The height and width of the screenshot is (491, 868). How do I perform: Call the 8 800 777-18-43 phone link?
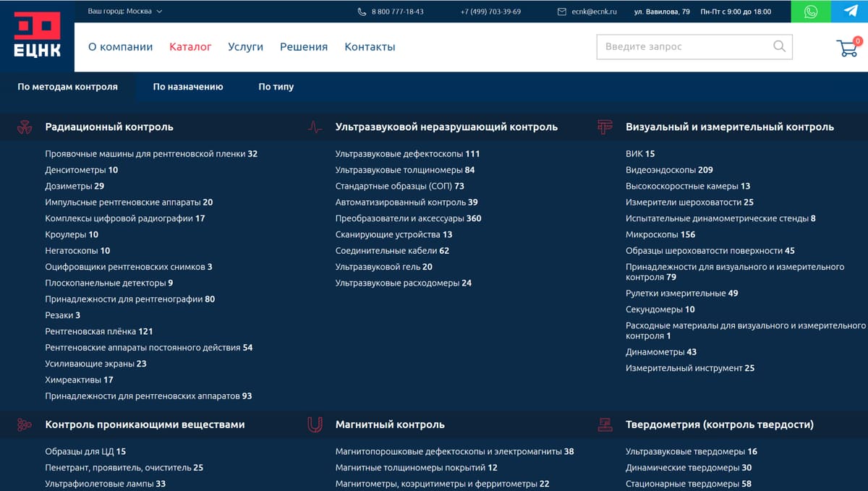[x=398, y=12]
